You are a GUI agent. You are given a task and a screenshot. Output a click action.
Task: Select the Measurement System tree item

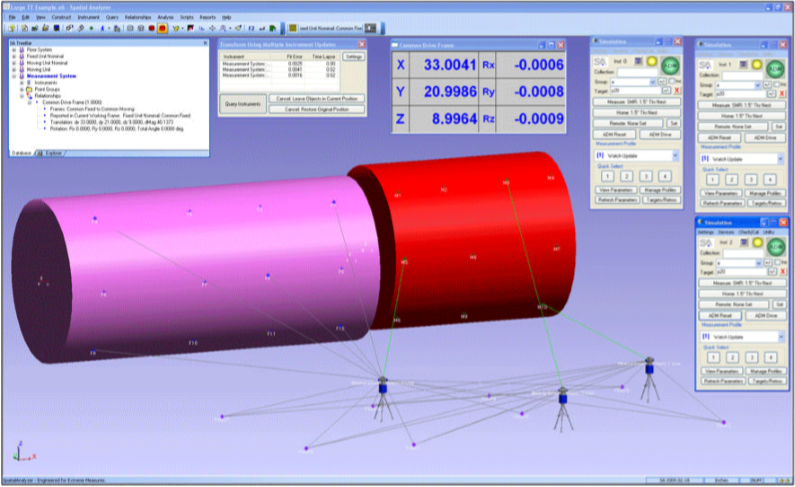tap(53, 75)
